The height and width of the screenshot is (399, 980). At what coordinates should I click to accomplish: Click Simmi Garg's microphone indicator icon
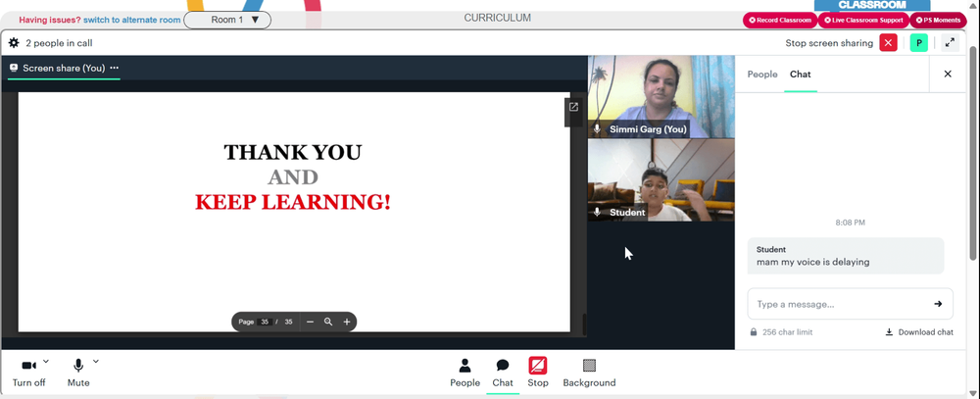[597, 129]
